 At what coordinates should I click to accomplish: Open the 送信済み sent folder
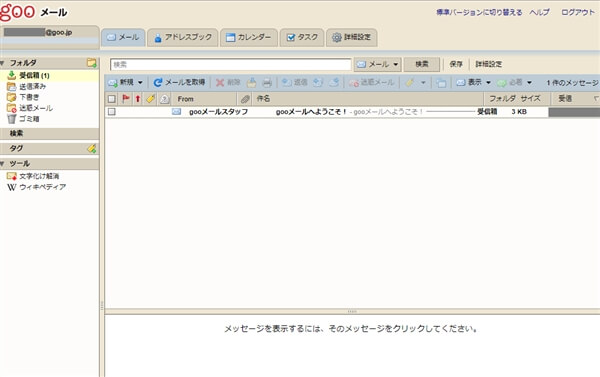33,86
